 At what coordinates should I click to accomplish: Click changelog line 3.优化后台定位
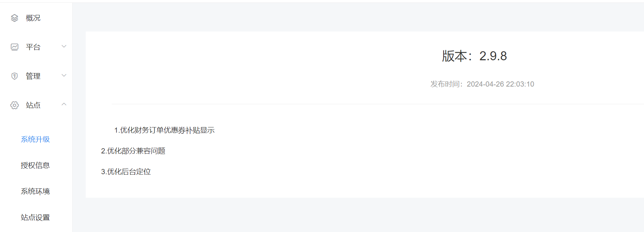point(126,172)
